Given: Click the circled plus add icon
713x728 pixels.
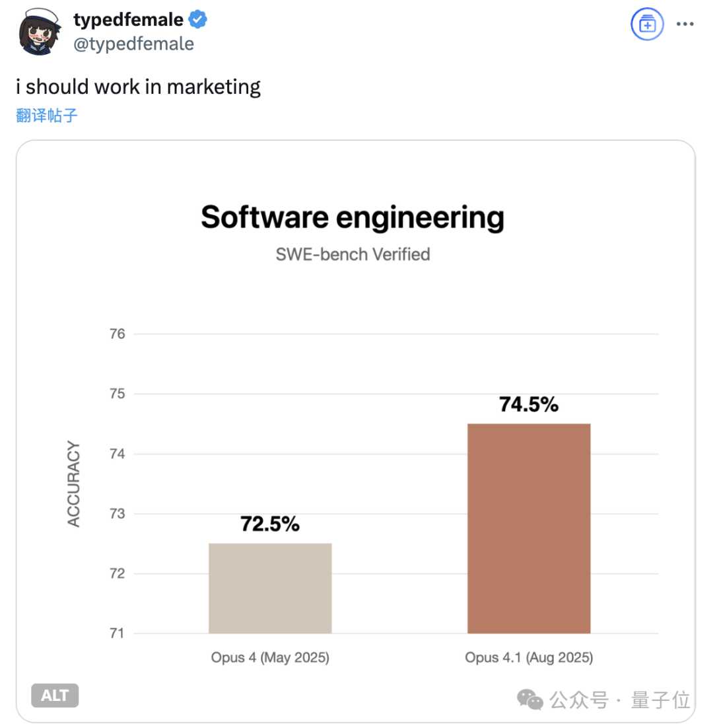Looking at the screenshot, I should (647, 24).
